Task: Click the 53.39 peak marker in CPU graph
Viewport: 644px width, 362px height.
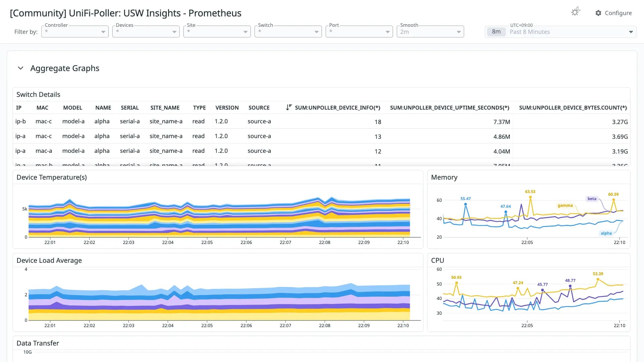Action: point(598,279)
